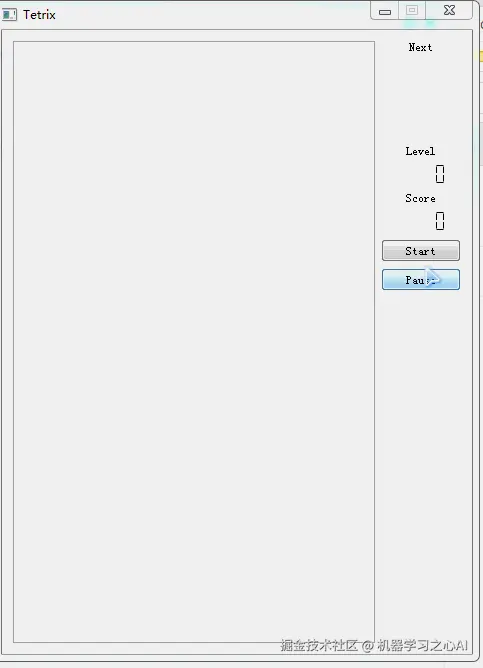Click the Tetrix window title text
Screen dimensions: 483x668
tap(39, 15)
